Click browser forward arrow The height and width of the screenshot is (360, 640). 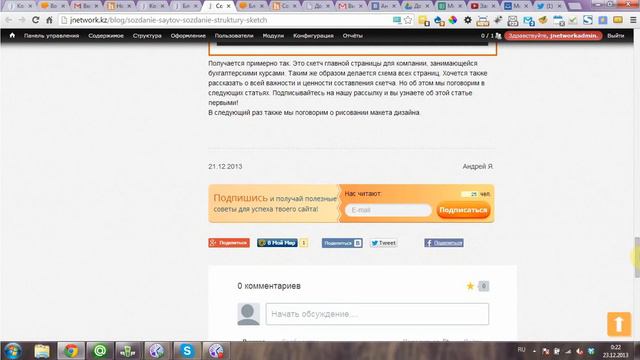coord(22,20)
